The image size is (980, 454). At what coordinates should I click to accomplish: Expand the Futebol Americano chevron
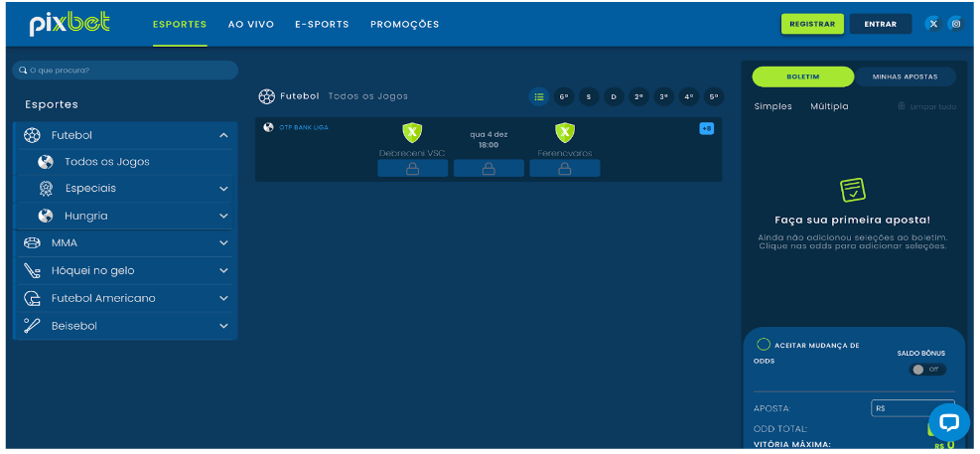tap(223, 298)
